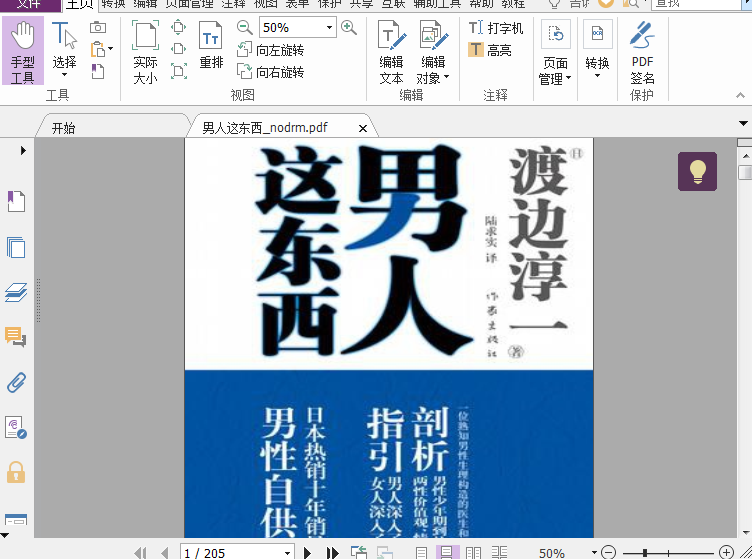Toggle Continuous page view mode
752x559 pixels.
coord(446,552)
